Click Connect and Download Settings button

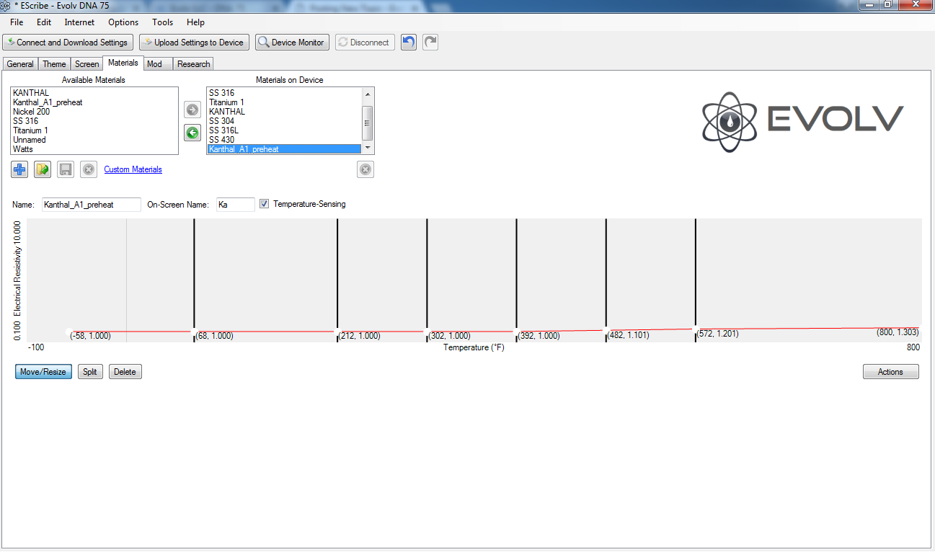(x=68, y=43)
